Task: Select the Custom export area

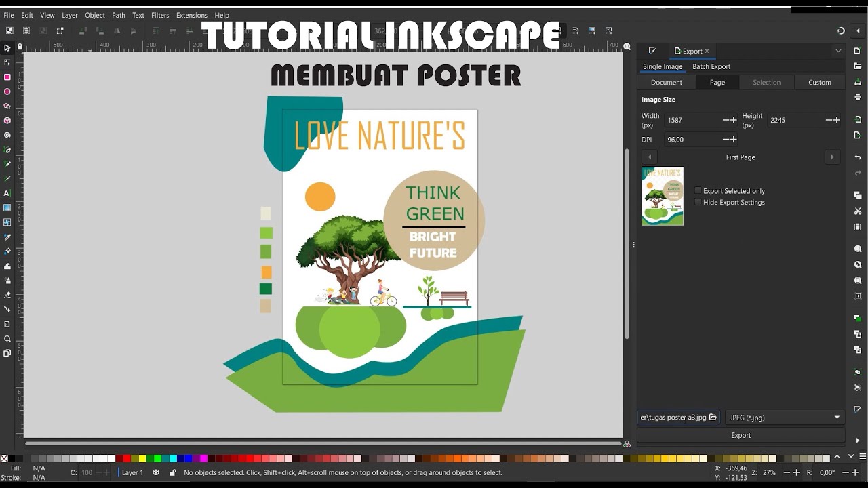Action: coord(819,82)
